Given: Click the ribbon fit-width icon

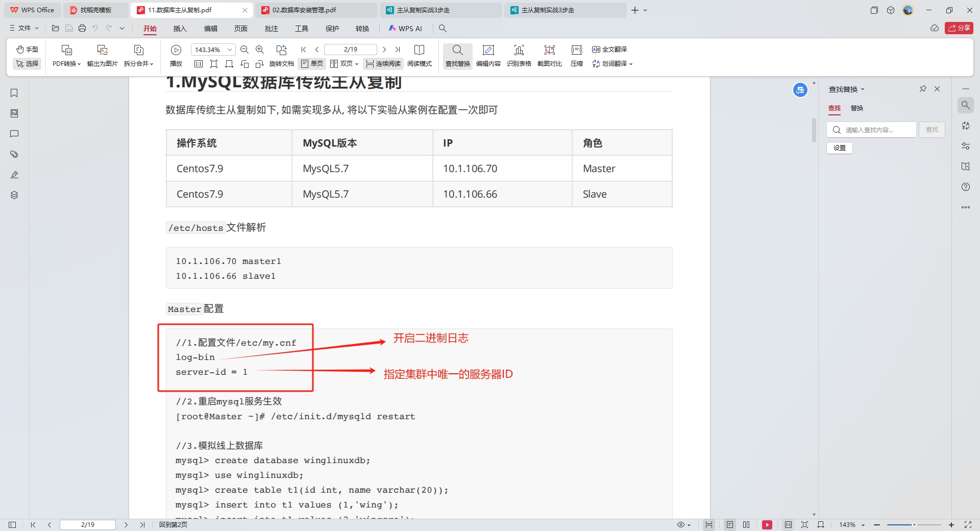Looking at the screenshot, I should click(x=229, y=64).
